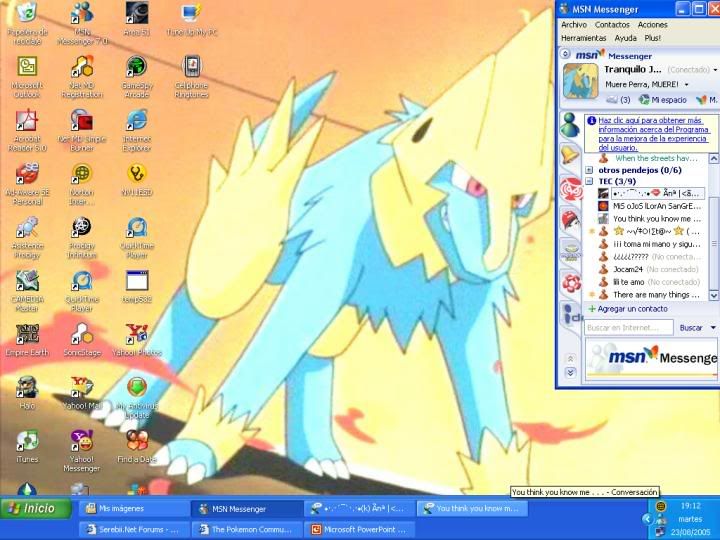
Task: Collapse the TEC (3/9) group
Action: (x=589, y=181)
